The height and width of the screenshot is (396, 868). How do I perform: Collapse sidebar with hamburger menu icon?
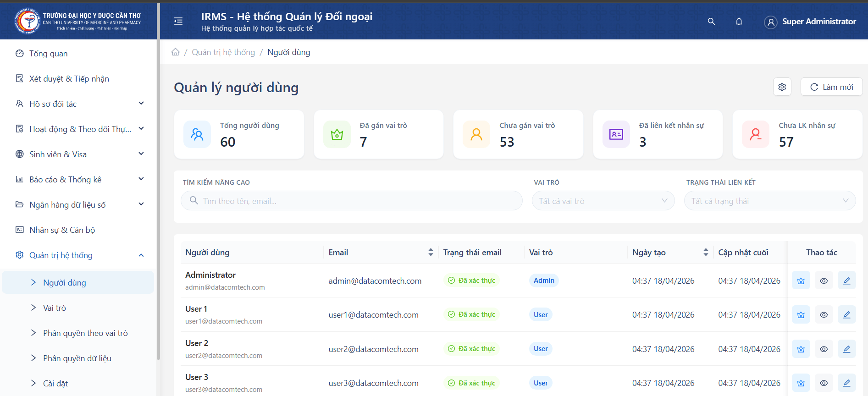click(x=178, y=21)
